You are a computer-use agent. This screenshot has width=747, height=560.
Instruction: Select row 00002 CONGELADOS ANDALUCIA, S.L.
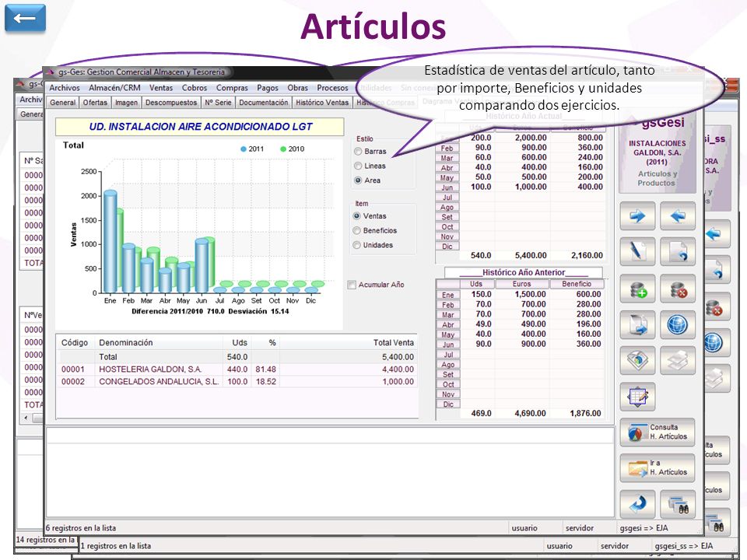(x=238, y=381)
